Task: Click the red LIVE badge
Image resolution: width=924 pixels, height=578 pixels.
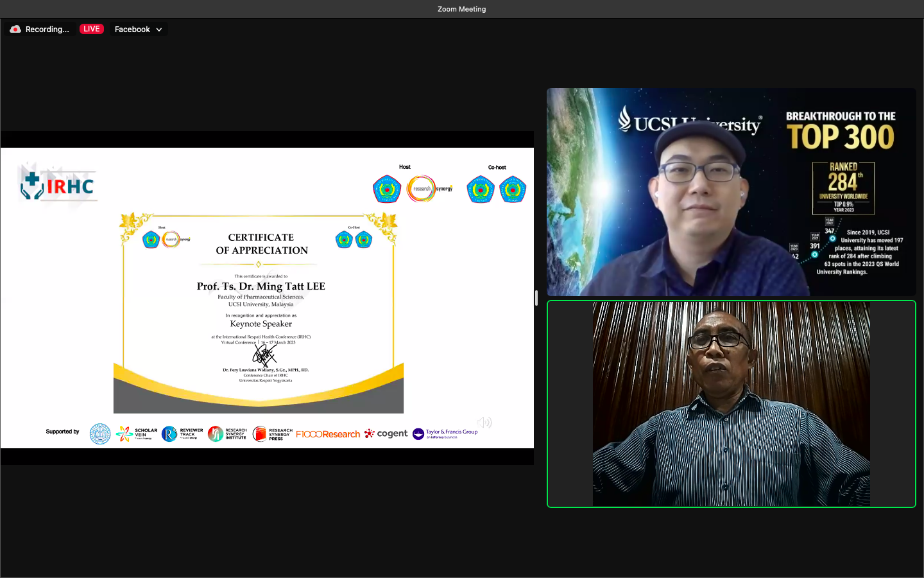Action: coord(91,29)
